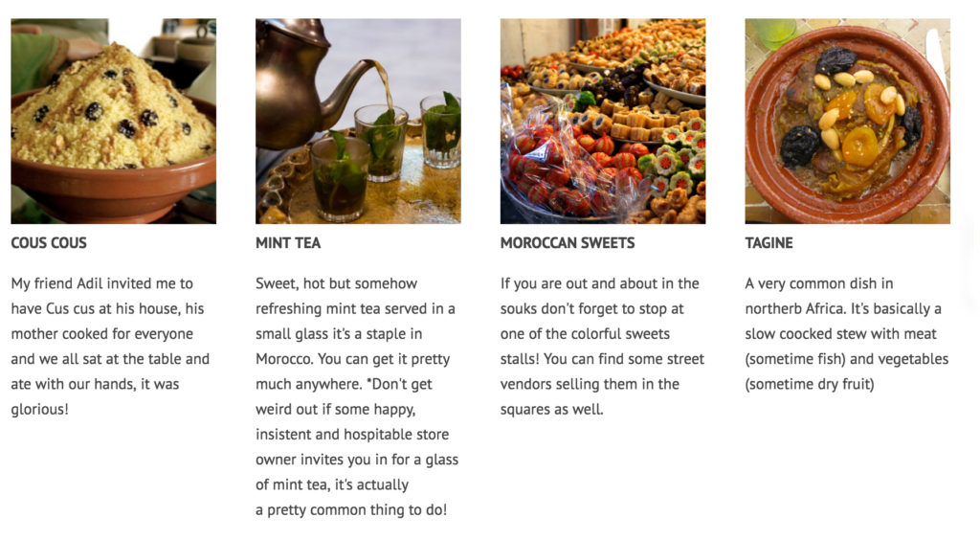Image resolution: width=980 pixels, height=540 pixels.
Task: Select the MINT TEA heading
Action: 288,243
